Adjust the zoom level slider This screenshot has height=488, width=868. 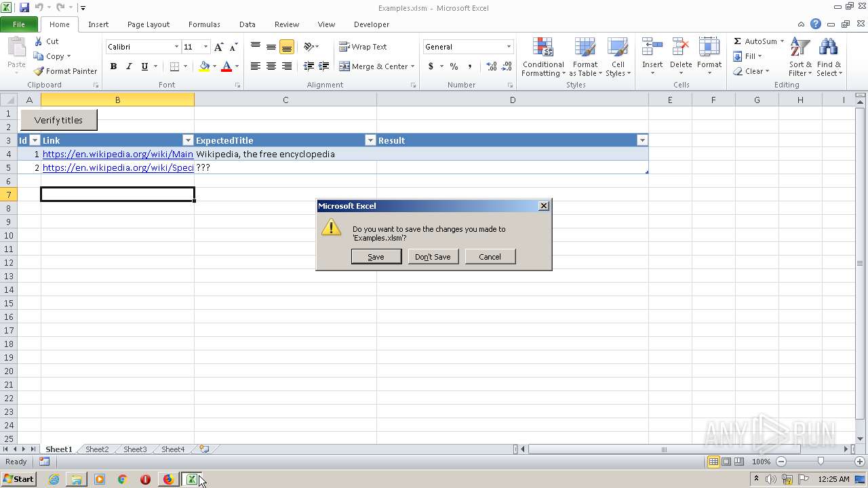click(x=821, y=462)
